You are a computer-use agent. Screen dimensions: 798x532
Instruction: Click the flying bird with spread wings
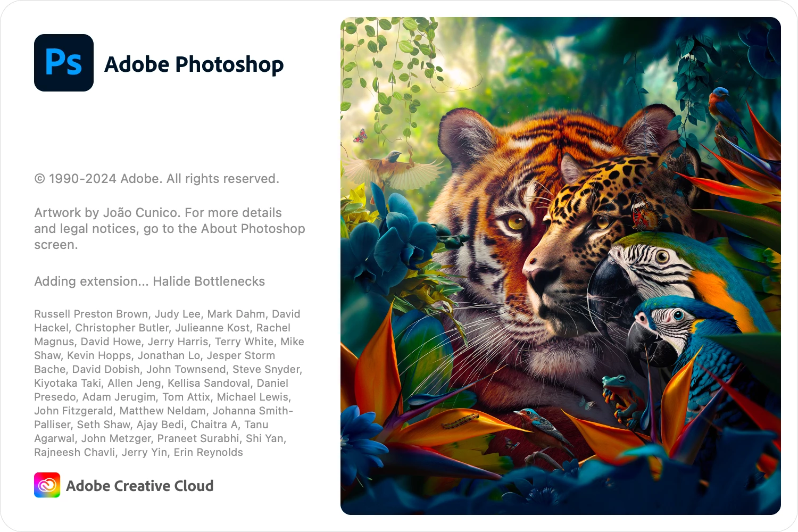[394, 168]
